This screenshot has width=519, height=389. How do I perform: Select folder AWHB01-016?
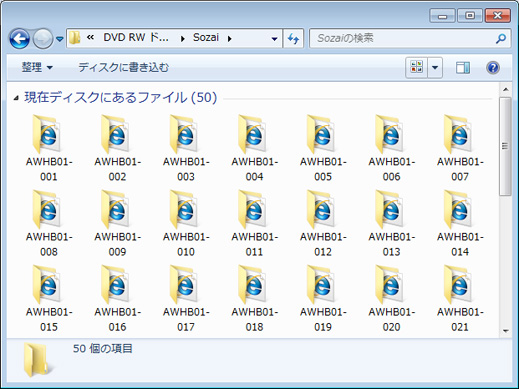click(117, 299)
